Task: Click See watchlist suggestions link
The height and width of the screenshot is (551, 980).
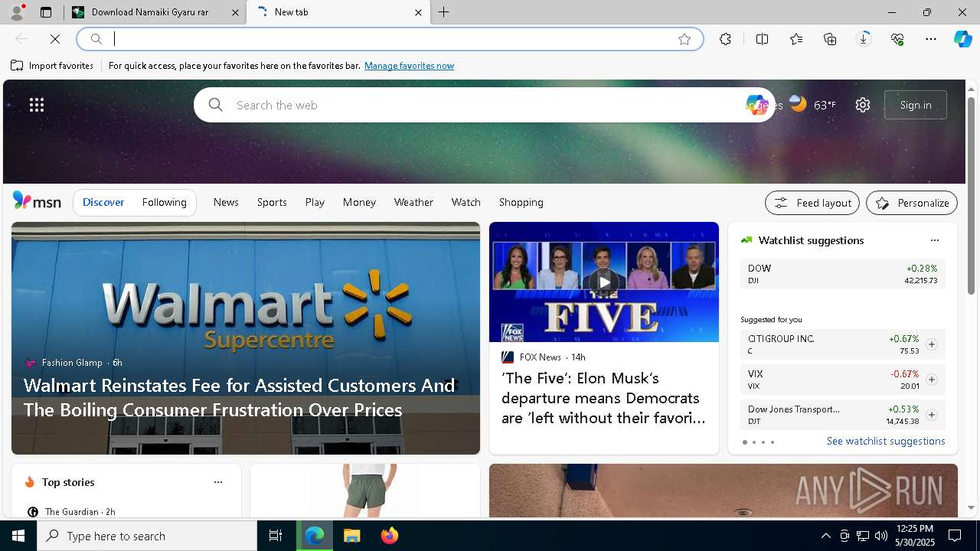Action: click(x=886, y=441)
